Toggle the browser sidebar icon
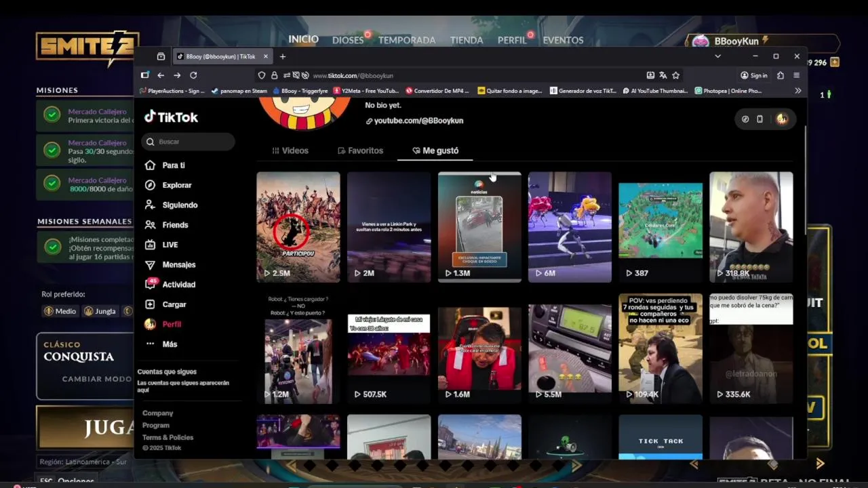This screenshot has width=868, height=488. click(x=144, y=75)
